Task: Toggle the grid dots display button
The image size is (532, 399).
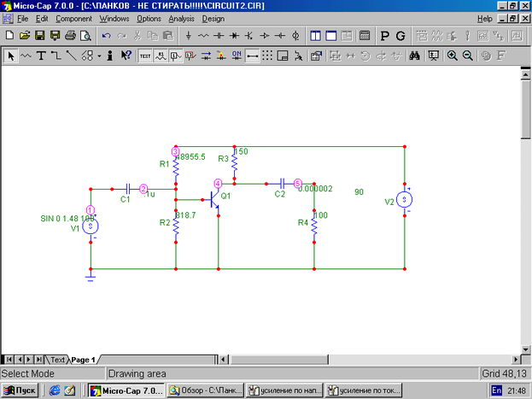Action: tap(267, 56)
